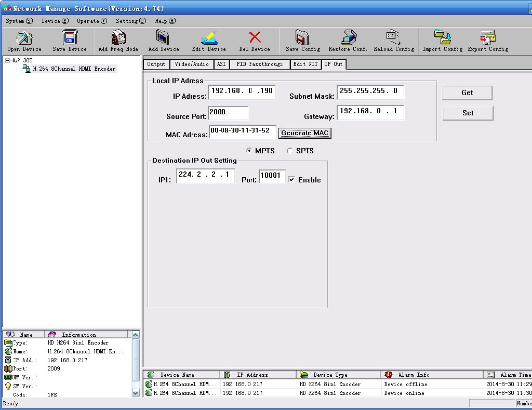
Task: Click the Subnet Mask input field
Action: pos(370,92)
